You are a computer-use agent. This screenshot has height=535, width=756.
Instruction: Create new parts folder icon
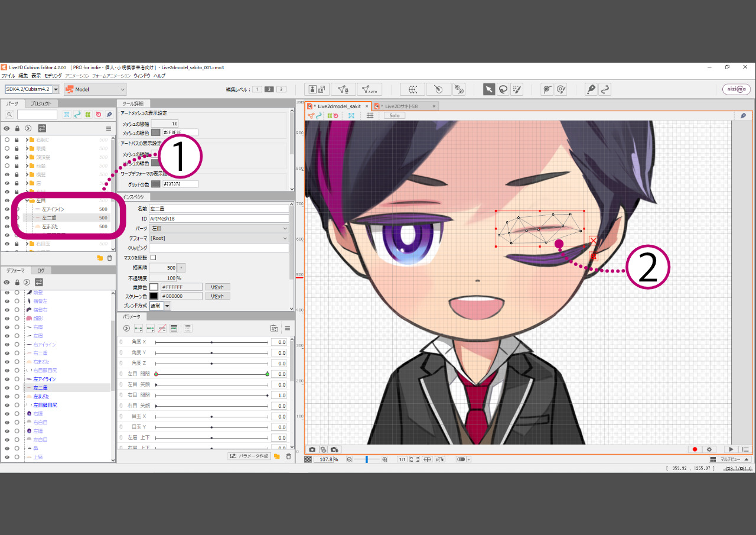click(x=100, y=258)
